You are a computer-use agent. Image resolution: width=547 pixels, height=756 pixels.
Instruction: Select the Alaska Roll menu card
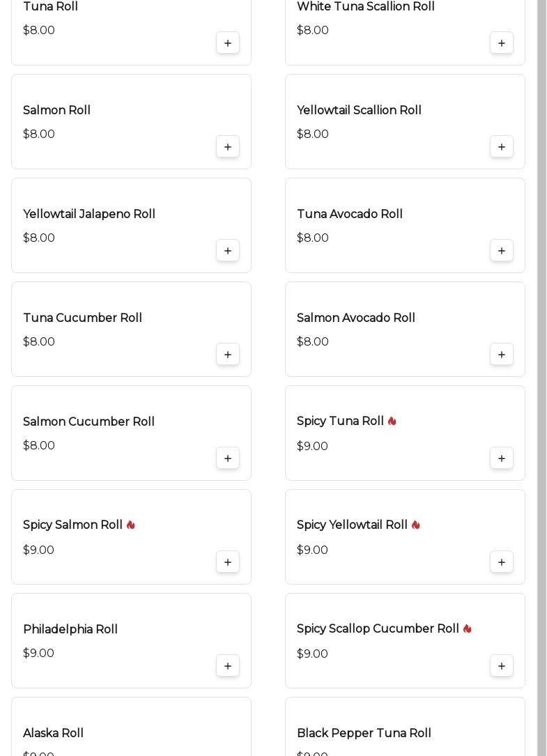(131, 728)
